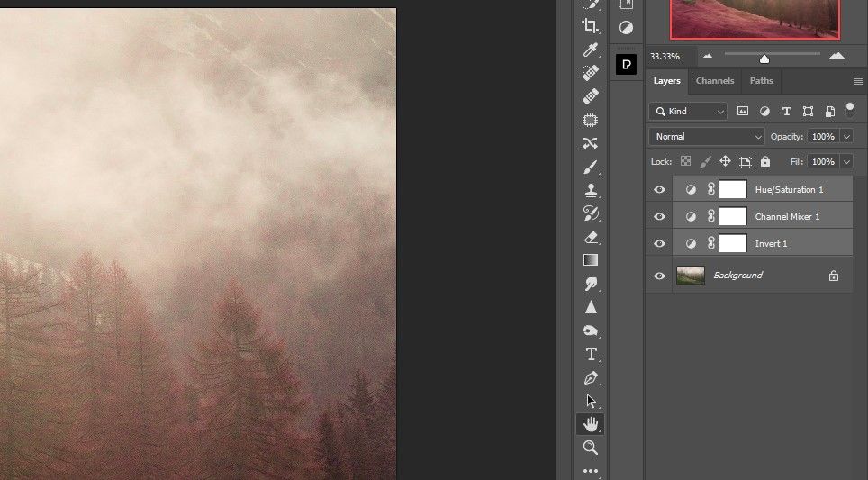Select the Pen tool
This screenshot has height=480, width=868.
click(590, 378)
